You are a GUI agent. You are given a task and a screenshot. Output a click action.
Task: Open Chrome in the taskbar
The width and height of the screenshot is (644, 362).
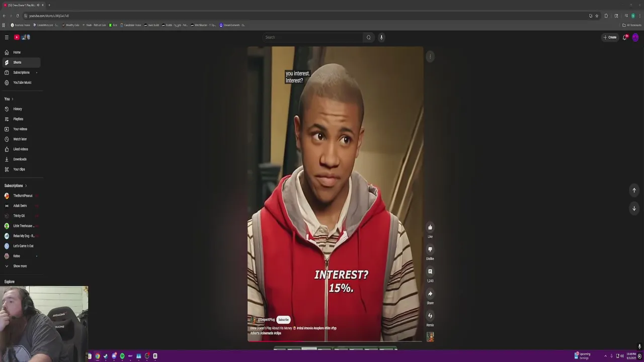[98, 356]
